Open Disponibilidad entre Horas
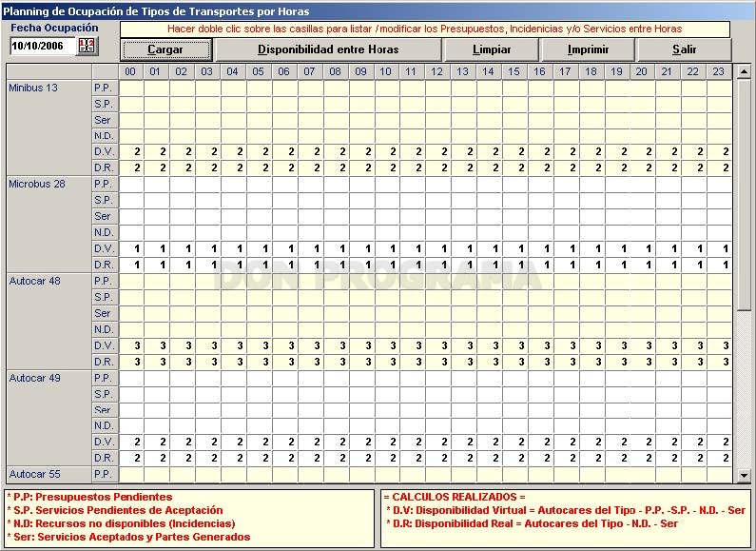Screen dimensions: 756x551 (x=328, y=49)
